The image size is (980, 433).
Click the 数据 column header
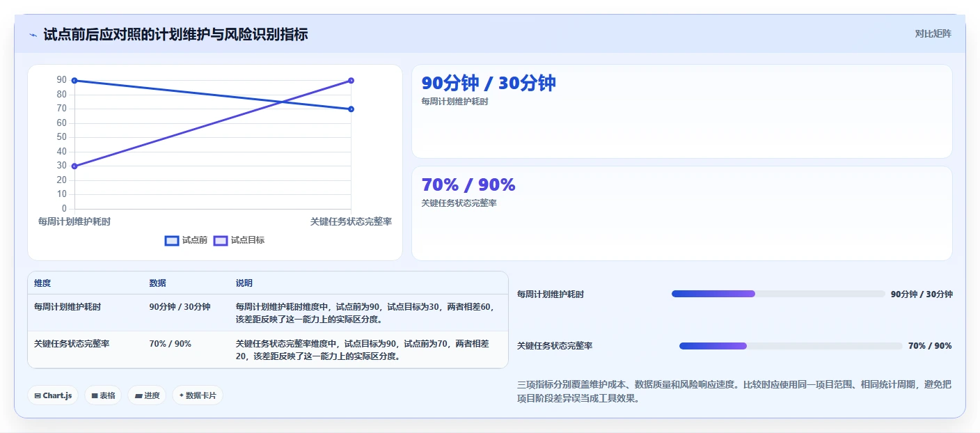pos(157,283)
